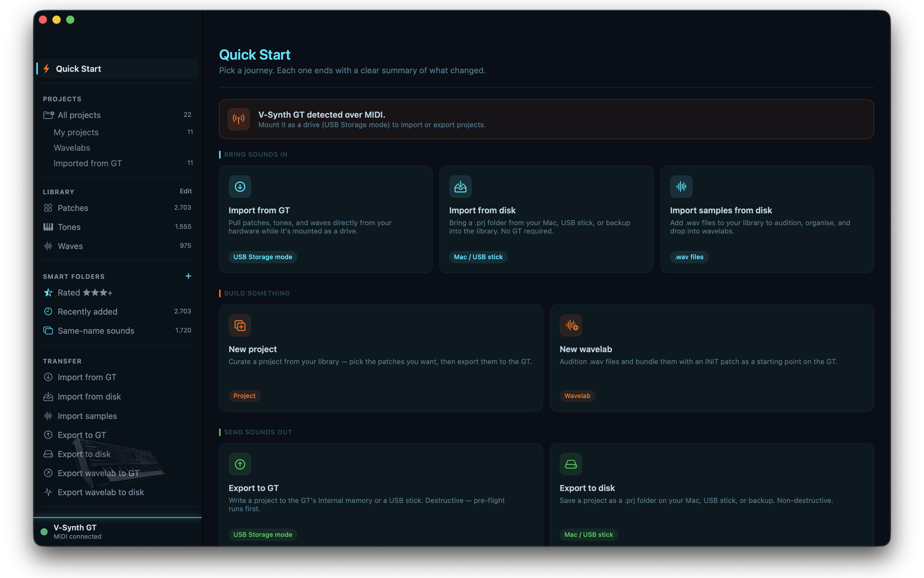Click V-Synth GT MIDI connected status
The width and height of the screenshot is (924, 578).
coord(117,532)
